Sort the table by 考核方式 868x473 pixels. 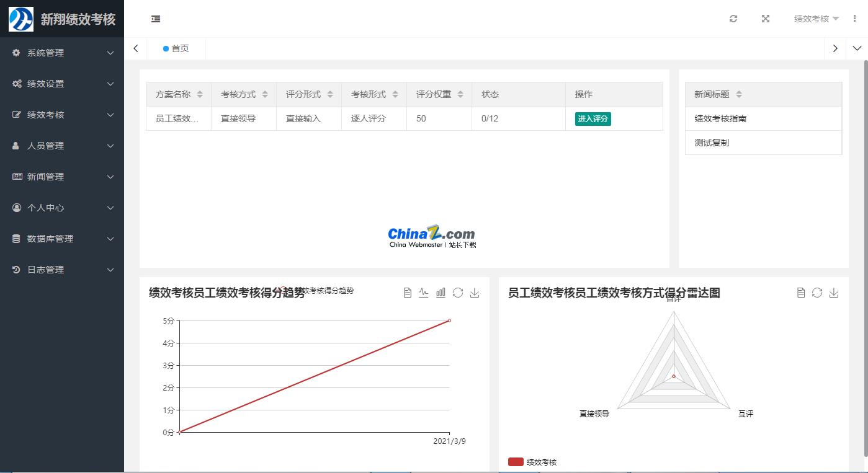point(265,94)
